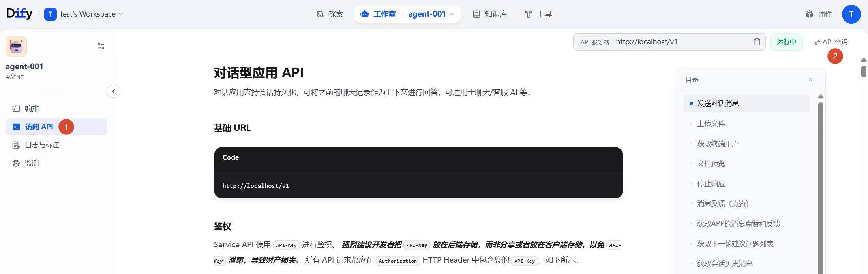Click the user avatar T at top right
The width and height of the screenshot is (868, 274).
point(851,14)
